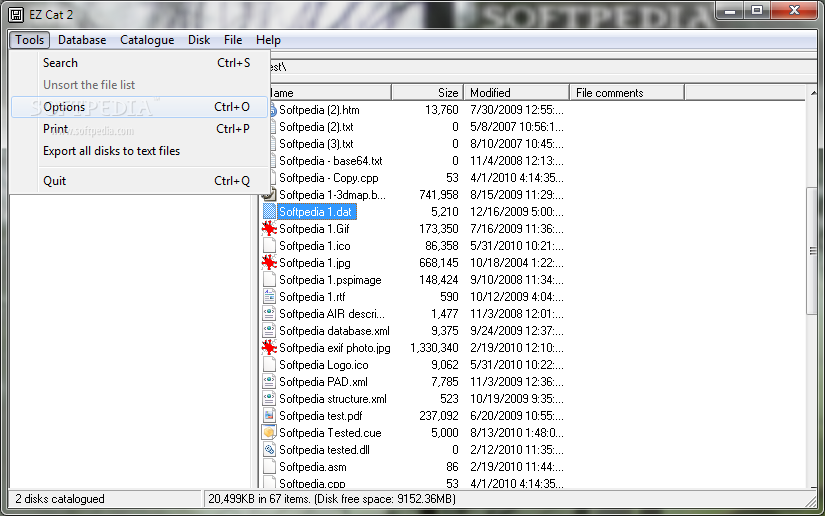The width and height of the screenshot is (825, 516).
Task: Select file Softpedia Tested.cue
Action: [x=330, y=433]
